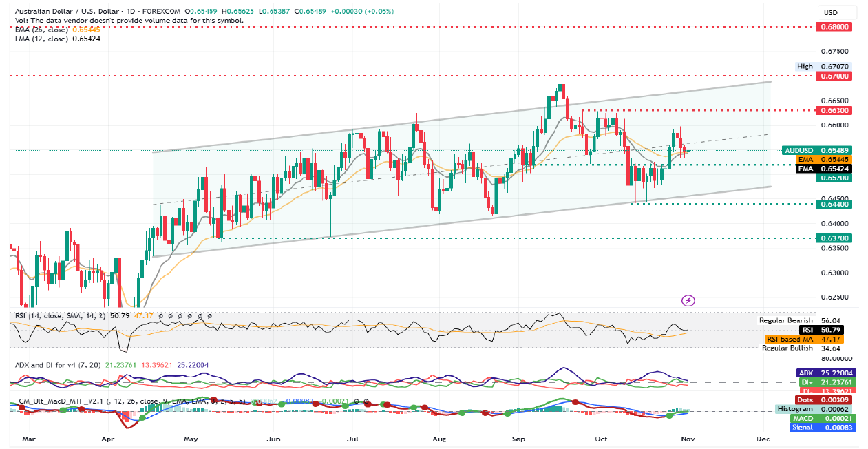868x449 pixels.
Task: Click the Sep label on the time axis
Action: (x=519, y=438)
